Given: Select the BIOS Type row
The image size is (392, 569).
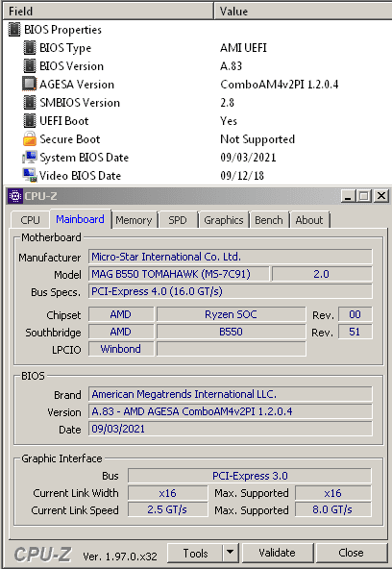Looking at the screenshot, I should pyautogui.click(x=197, y=47).
